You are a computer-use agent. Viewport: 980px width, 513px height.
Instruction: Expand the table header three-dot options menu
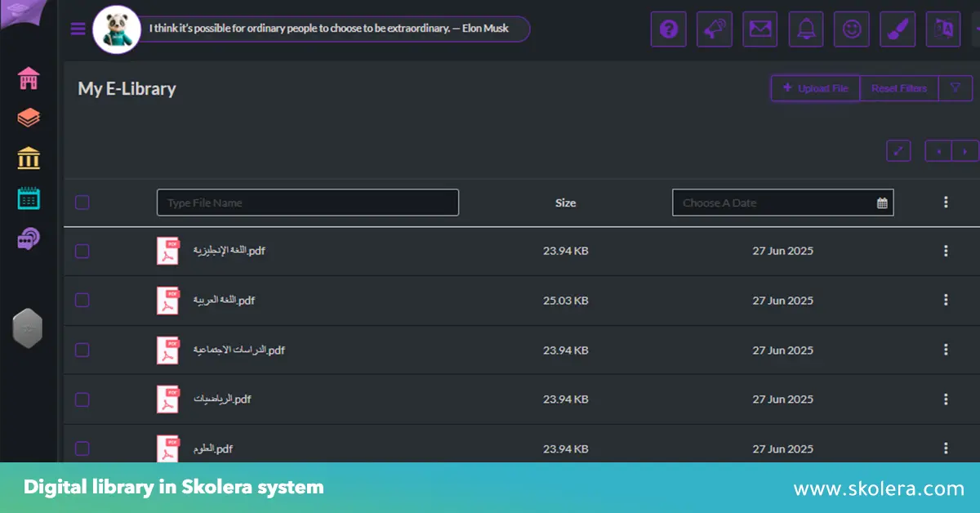[x=946, y=202]
